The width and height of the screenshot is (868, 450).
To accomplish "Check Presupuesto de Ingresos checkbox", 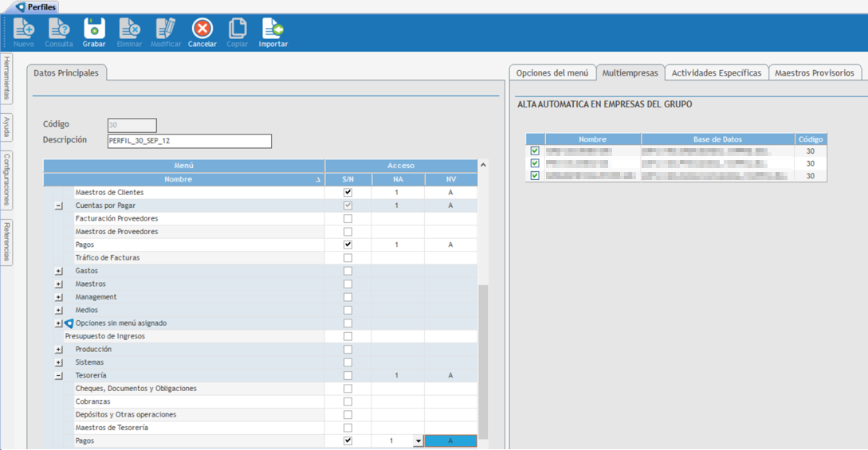I will coord(348,337).
